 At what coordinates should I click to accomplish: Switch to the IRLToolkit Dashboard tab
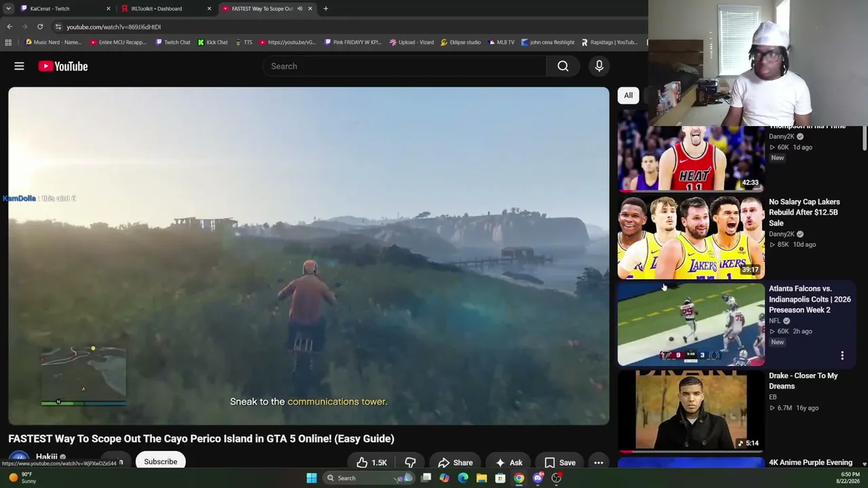point(165,9)
